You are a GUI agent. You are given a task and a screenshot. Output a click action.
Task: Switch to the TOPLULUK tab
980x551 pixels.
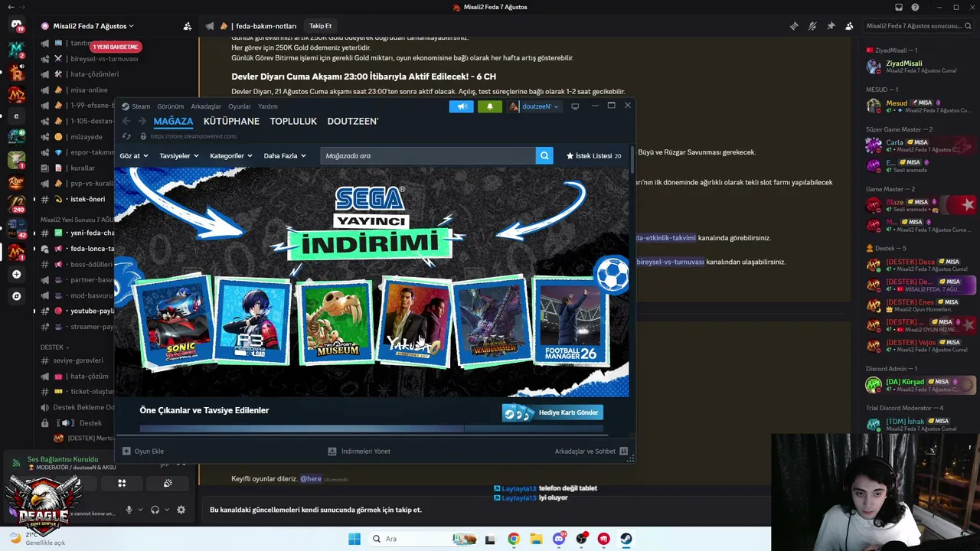(x=293, y=121)
